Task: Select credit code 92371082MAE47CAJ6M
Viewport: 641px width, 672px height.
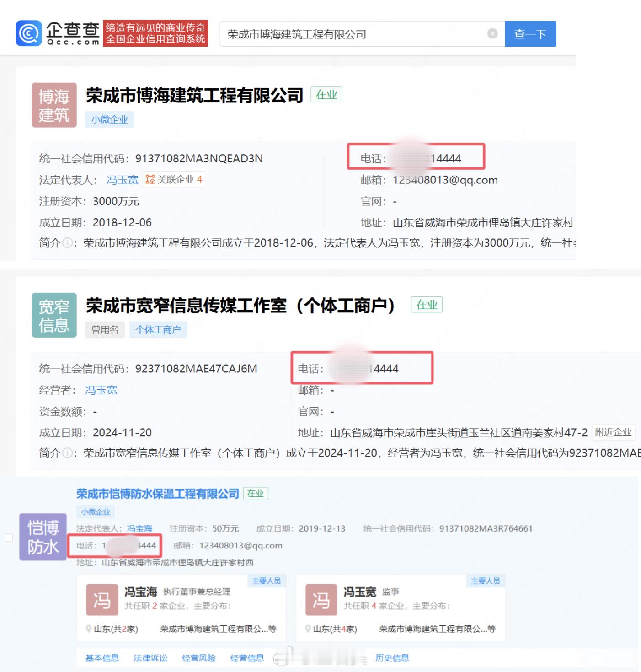Action: click(196, 368)
